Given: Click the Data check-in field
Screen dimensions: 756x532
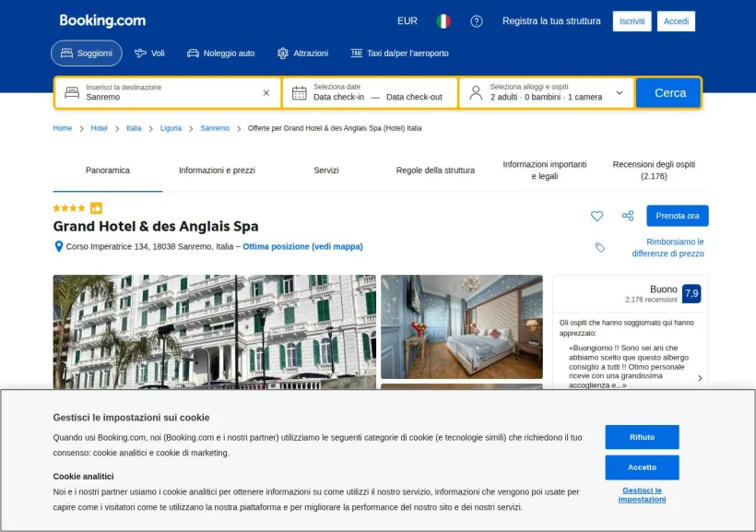Looking at the screenshot, I should pyautogui.click(x=338, y=97).
